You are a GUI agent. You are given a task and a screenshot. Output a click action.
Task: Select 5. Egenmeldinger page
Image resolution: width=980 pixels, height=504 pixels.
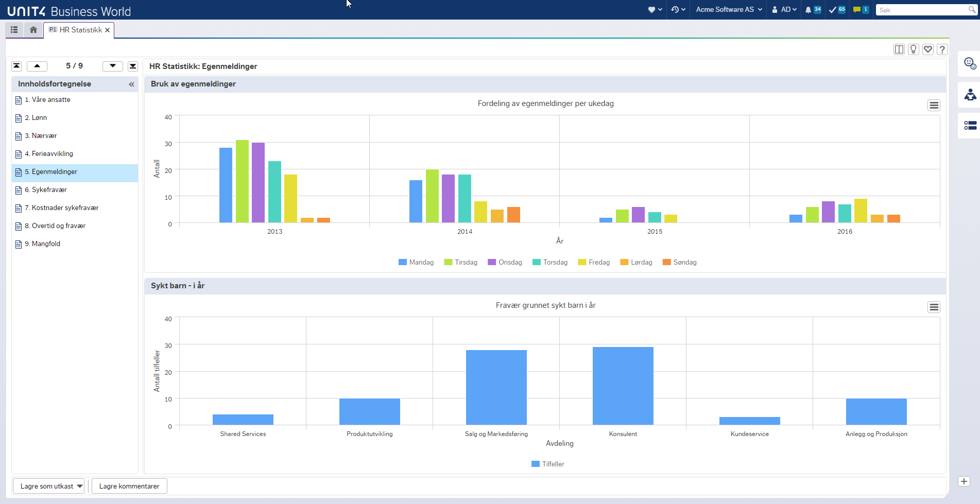[75, 172]
